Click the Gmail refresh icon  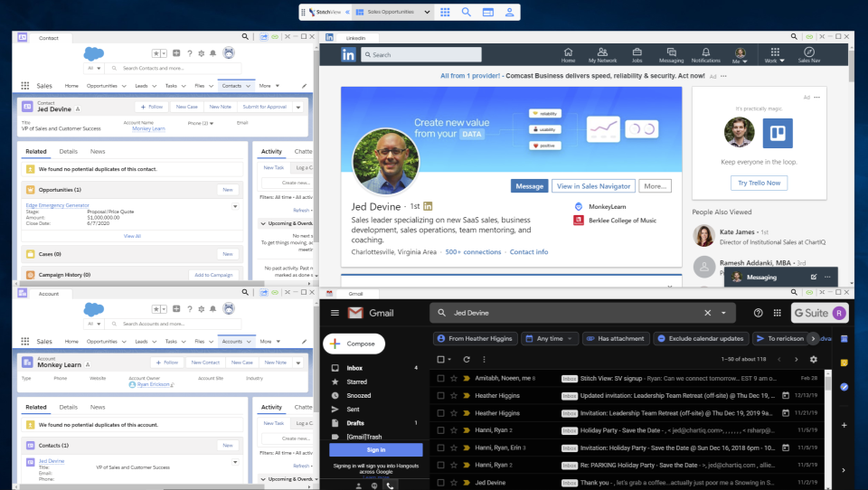pyautogui.click(x=467, y=359)
